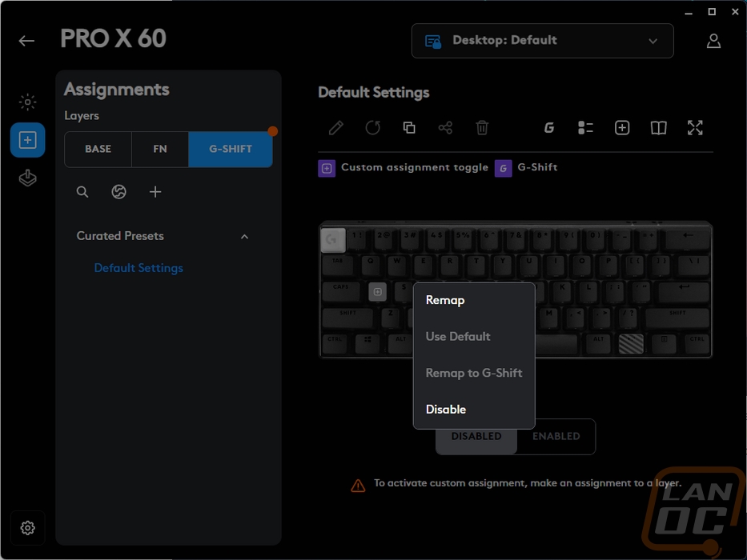The image size is (747, 560).
Task: Click the search magnifier in Assignments
Action: tap(82, 192)
